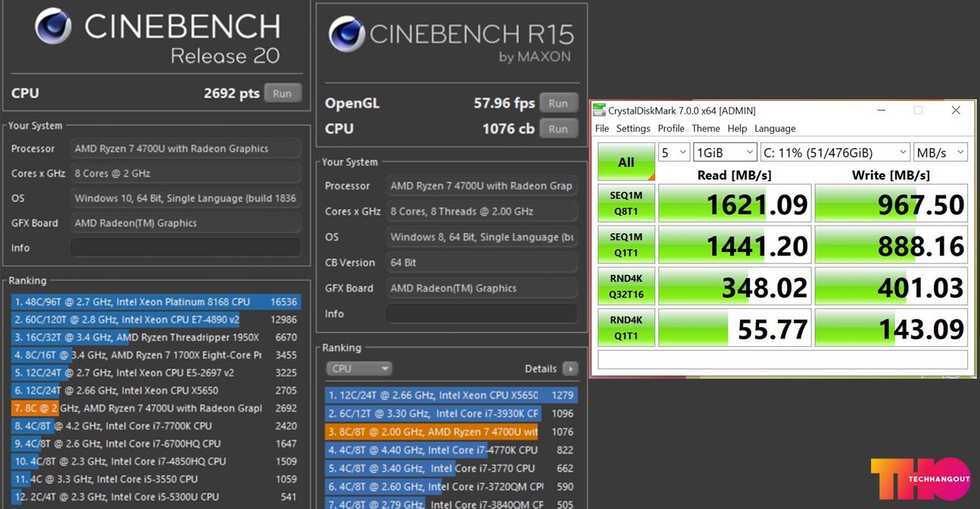This screenshot has width=980, height=509.
Task: Select the Core i7-3720QM ranking row
Action: click(452, 486)
